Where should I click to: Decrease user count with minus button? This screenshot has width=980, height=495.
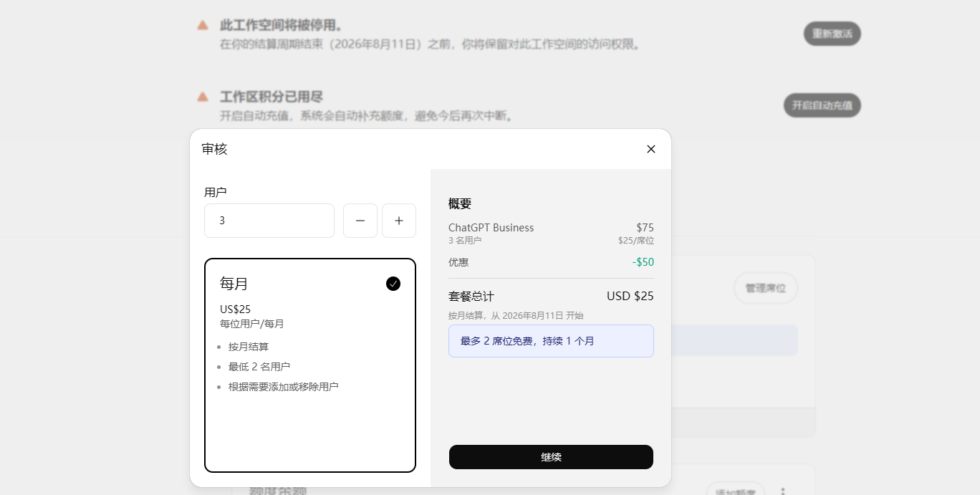tap(360, 221)
